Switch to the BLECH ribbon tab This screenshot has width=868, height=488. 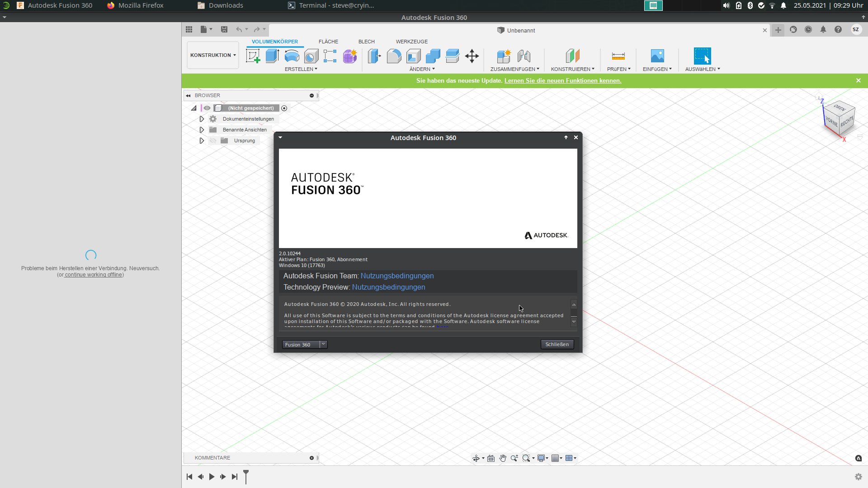pos(366,42)
